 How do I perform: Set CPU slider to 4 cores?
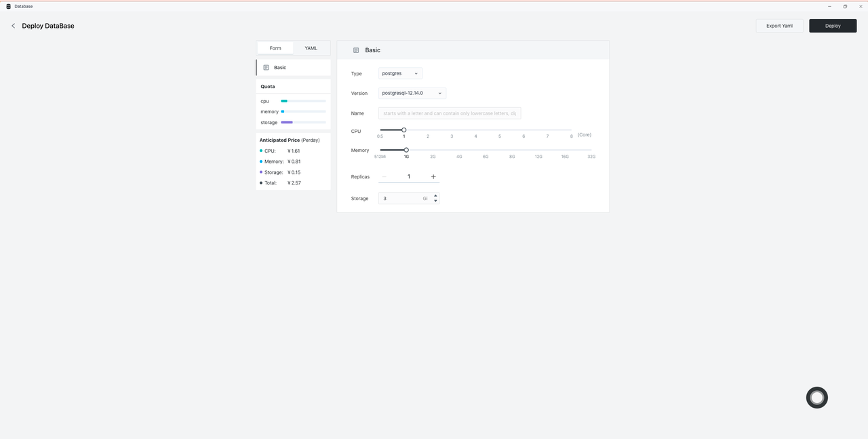tap(476, 130)
